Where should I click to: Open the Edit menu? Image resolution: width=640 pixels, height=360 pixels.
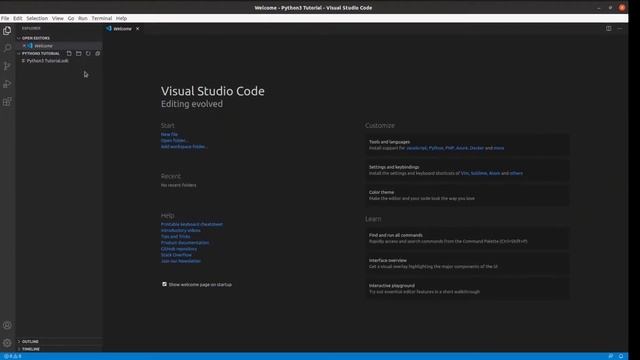(18, 18)
